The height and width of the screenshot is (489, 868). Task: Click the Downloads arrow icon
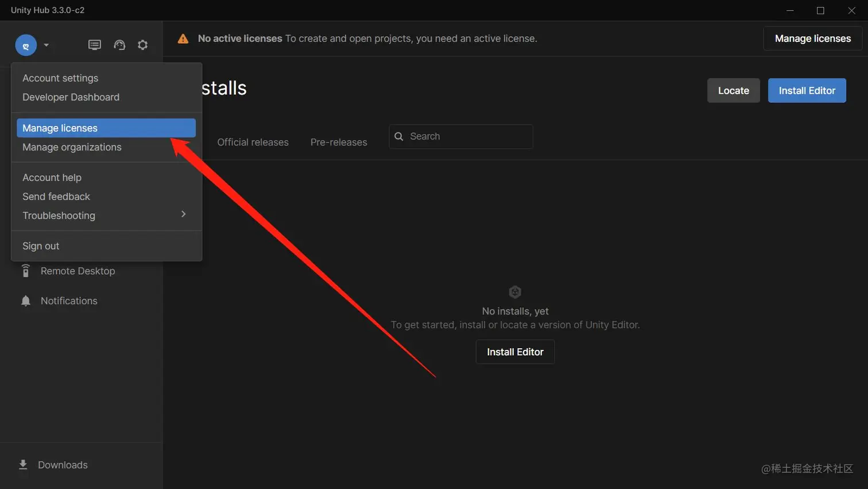pos(23,465)
